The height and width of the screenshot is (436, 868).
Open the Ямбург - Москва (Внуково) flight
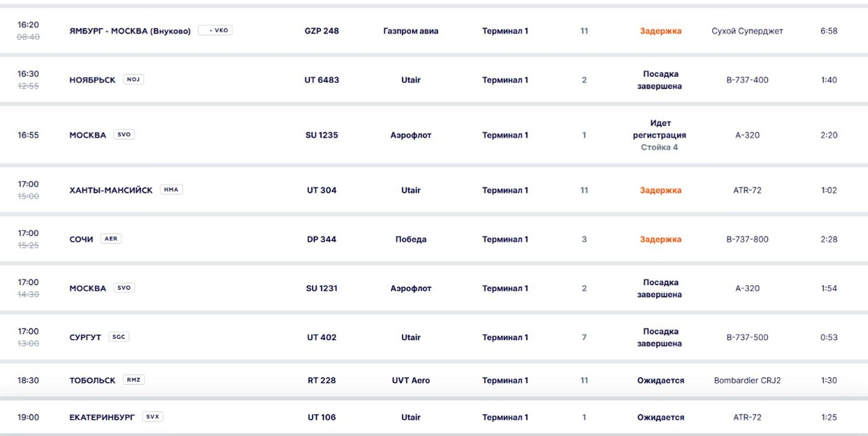(130, 31)
